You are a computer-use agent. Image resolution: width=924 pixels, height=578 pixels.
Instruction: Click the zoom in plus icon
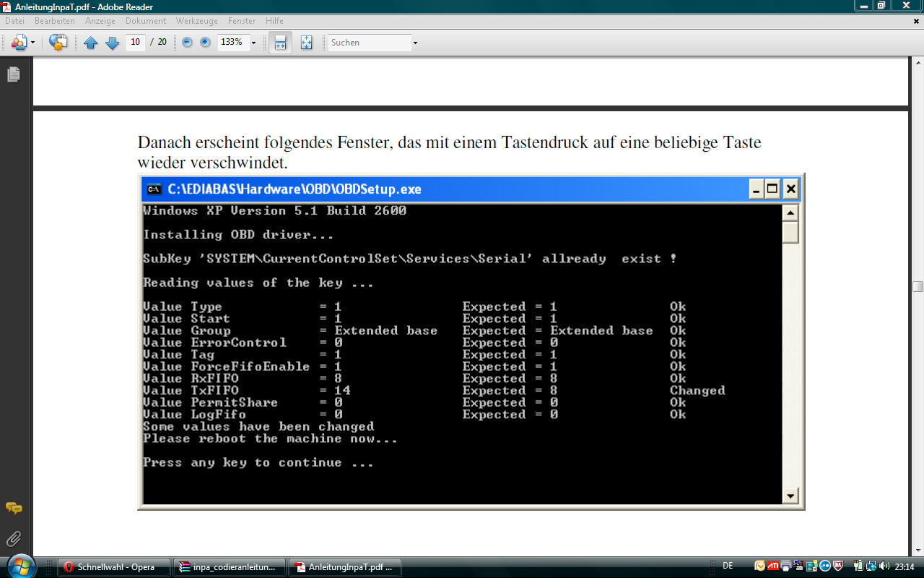[x=205, y=43]
